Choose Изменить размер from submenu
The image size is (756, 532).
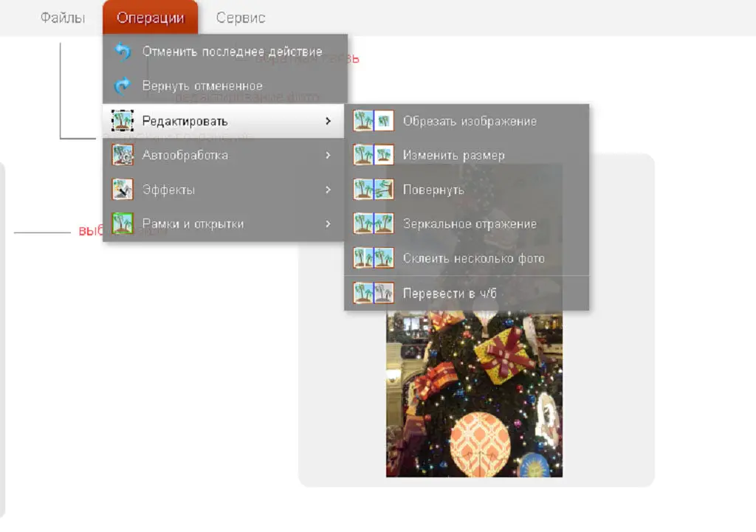click(x=453, y=156)
